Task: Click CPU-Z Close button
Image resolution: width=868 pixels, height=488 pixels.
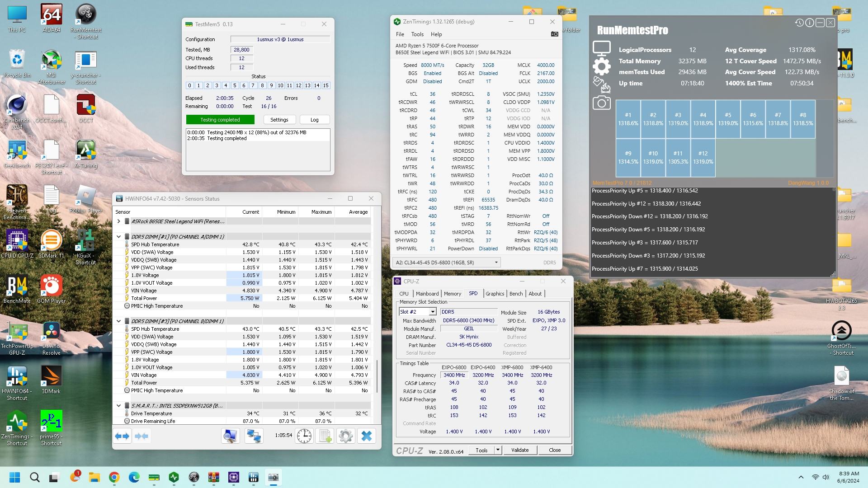Action: pos(555,450)
